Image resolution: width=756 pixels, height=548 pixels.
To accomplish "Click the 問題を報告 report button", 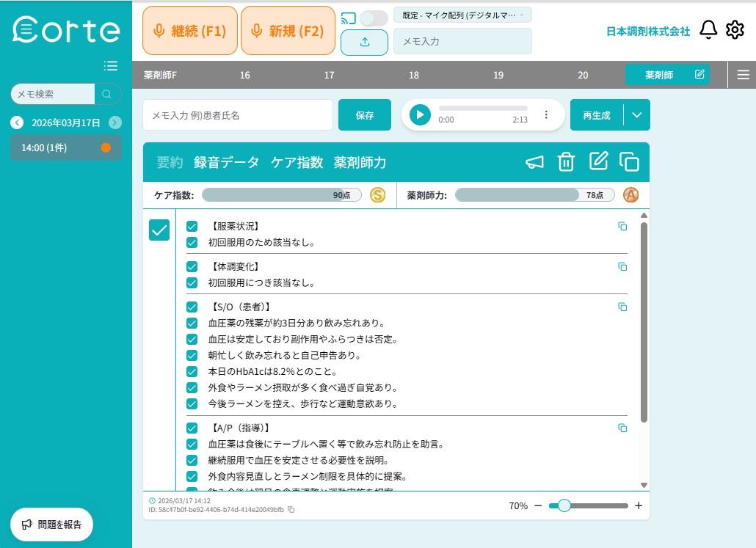I will [51, 524].
